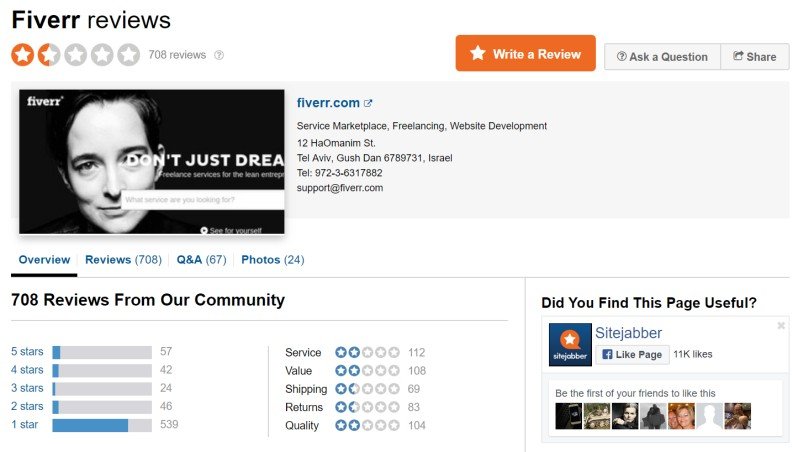Click the phone number 972-3-6317882
Screen dimensions: 800x452
click(348, 173)
